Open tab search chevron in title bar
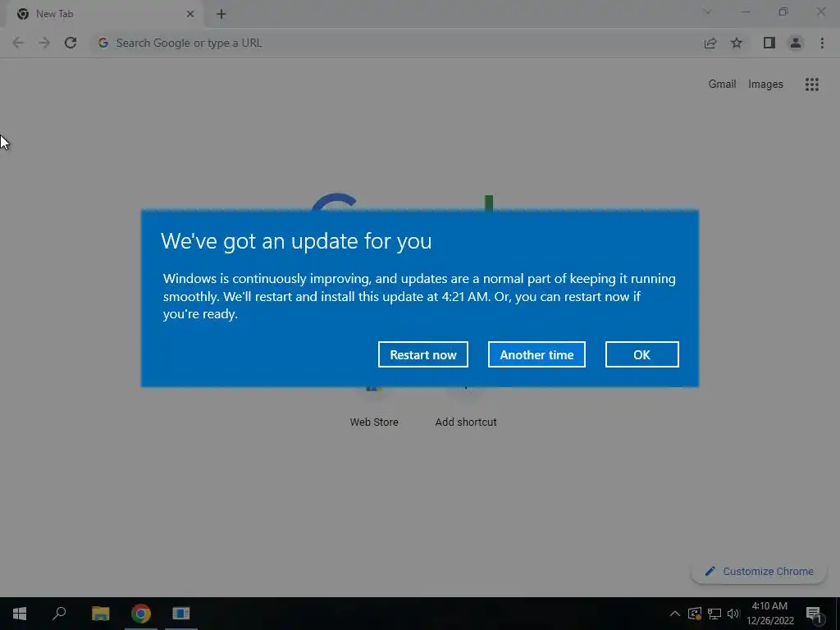 pos(707,11)
